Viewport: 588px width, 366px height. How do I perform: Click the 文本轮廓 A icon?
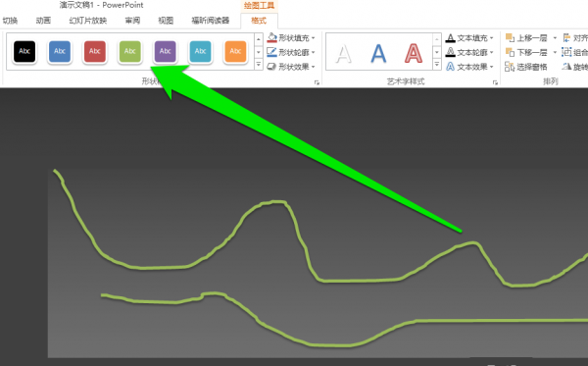click(451, 52)
